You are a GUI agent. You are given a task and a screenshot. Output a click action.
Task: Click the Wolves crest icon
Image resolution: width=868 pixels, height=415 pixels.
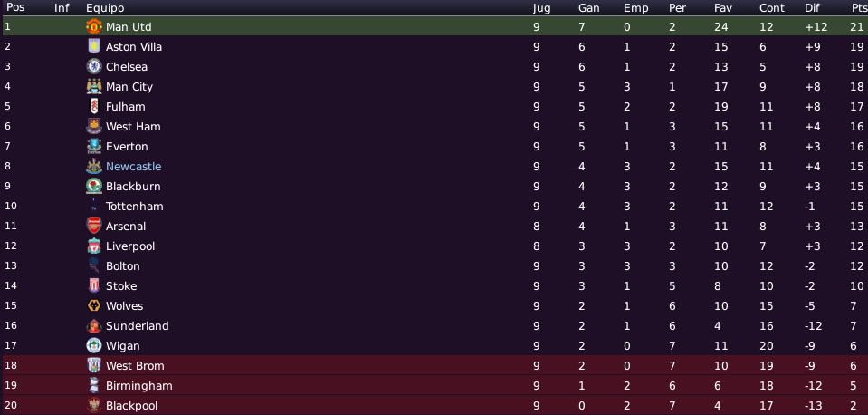[94, 306]
